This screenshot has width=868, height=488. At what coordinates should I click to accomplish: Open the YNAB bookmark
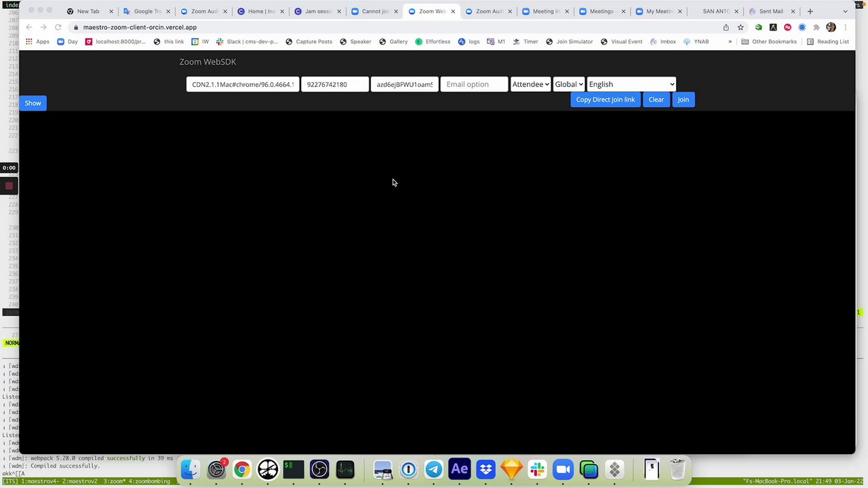coord(696,41)
